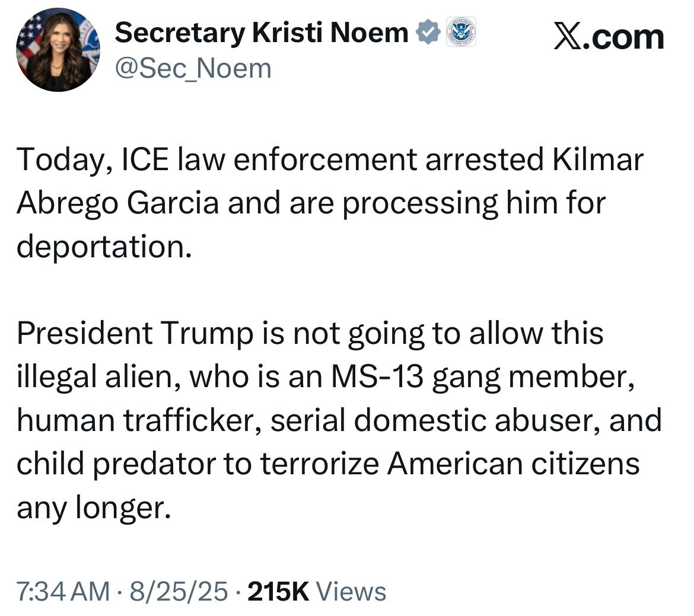Click the gray verified checkmark badge
This screenshot has width=694, height=616.
coord(428,32)
